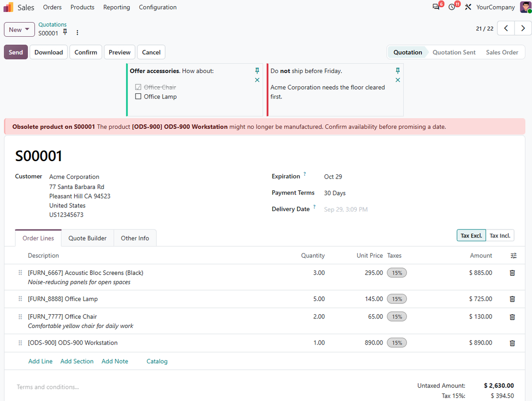The image size is (532, 401).
Task: Delete the ODS-900 Workstation line
Action: click(512, 343)
